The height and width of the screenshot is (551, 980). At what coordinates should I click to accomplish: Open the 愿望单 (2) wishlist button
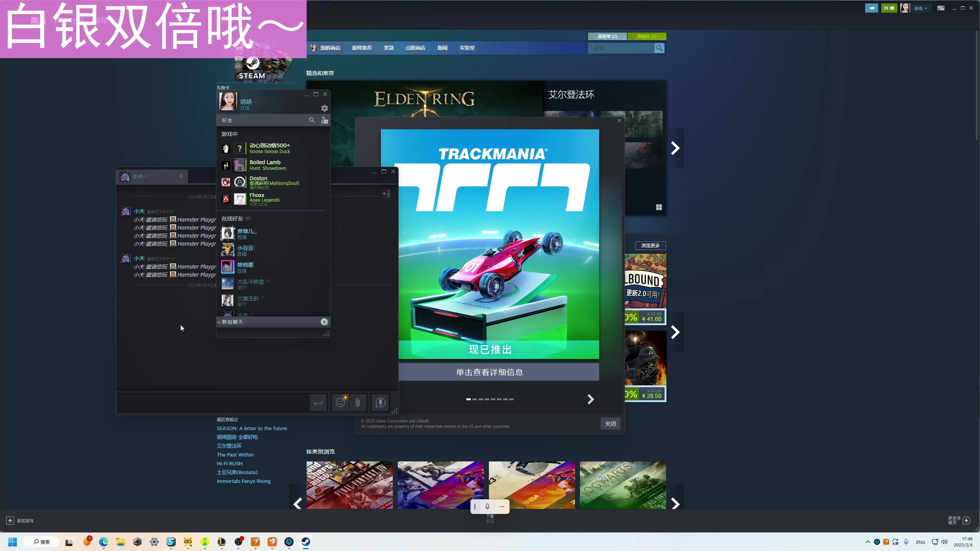pos(608,36)
